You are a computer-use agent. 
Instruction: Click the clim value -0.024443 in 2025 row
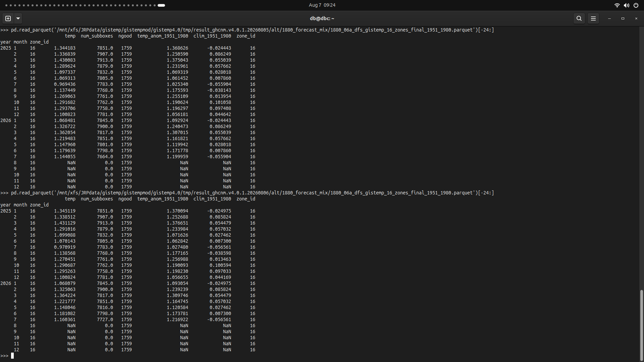[219, 48]
